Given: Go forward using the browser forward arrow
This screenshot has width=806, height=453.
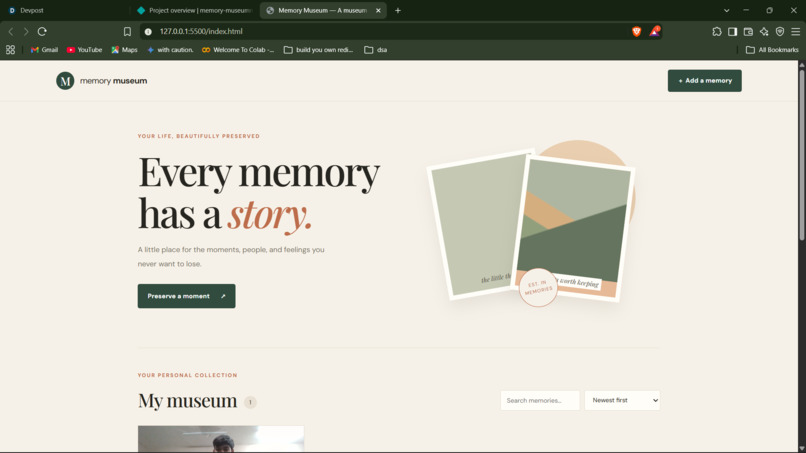Looking at the screenshot, I should tap(26, 31).
